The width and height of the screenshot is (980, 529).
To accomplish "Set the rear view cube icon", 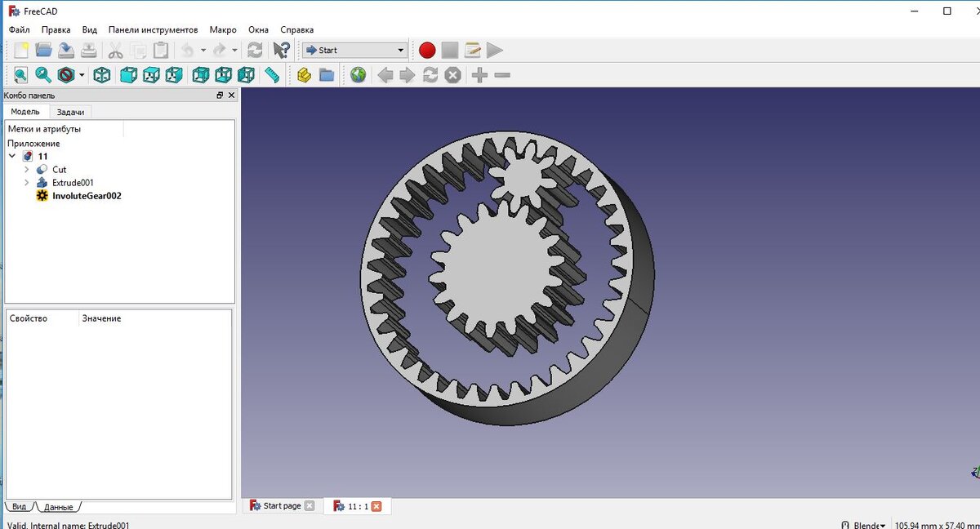I will pos(200,75).
